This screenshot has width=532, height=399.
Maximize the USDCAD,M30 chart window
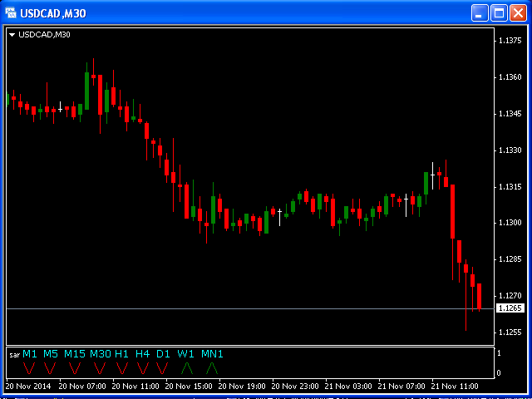(499, 13)
